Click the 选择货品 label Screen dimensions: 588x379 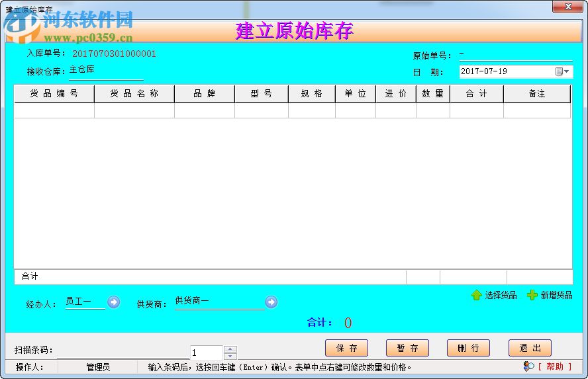point(501,295)
